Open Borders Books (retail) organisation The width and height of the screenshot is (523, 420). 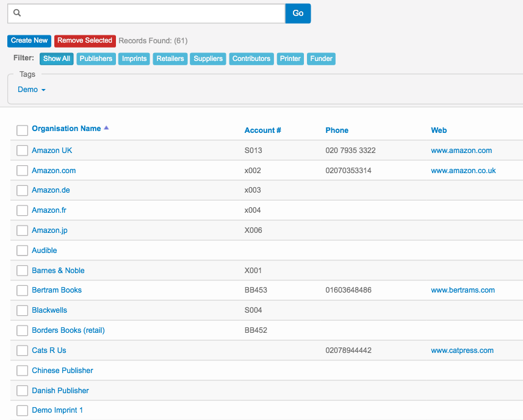pos(68,330)
